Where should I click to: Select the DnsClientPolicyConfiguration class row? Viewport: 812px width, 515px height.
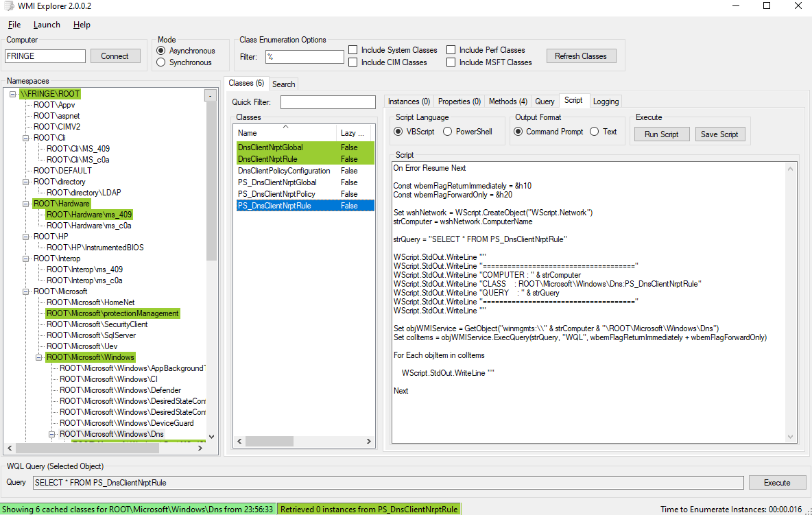point(306,171)
